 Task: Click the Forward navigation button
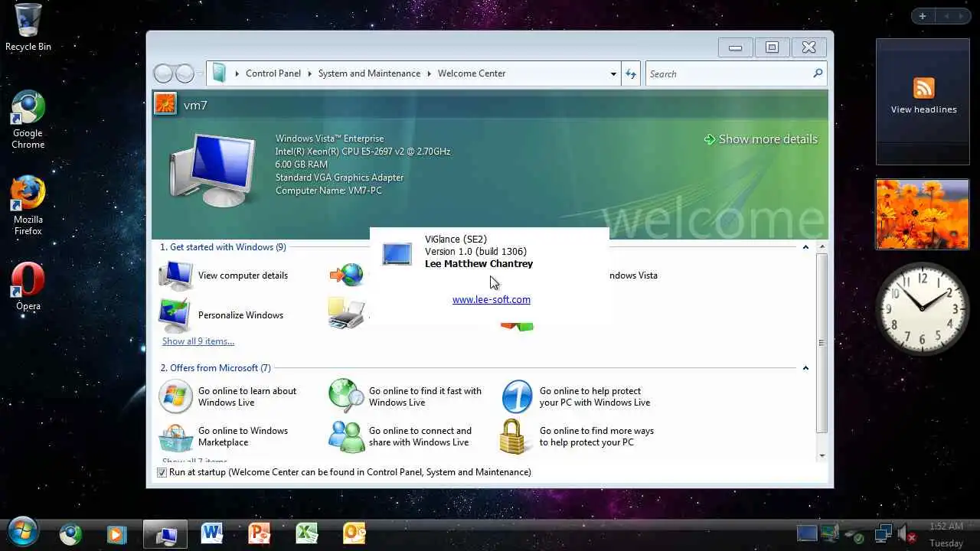click(x=185, y=73)
